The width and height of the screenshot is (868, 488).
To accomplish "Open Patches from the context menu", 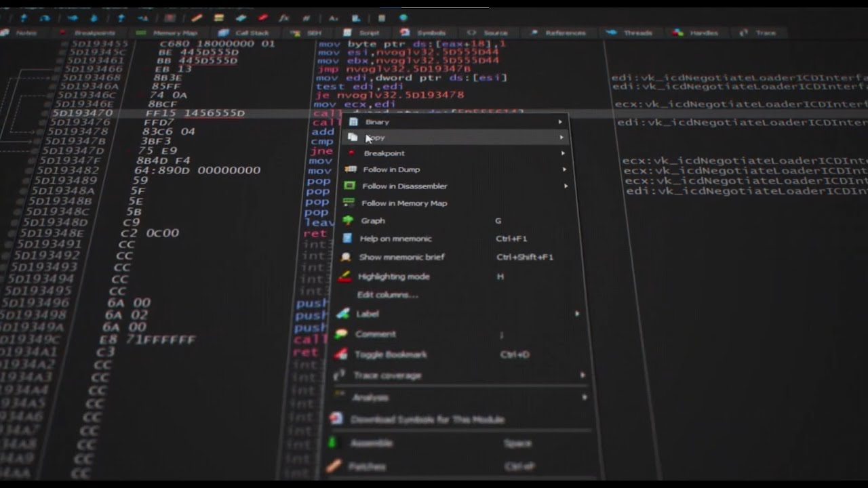I will point(367,467).
